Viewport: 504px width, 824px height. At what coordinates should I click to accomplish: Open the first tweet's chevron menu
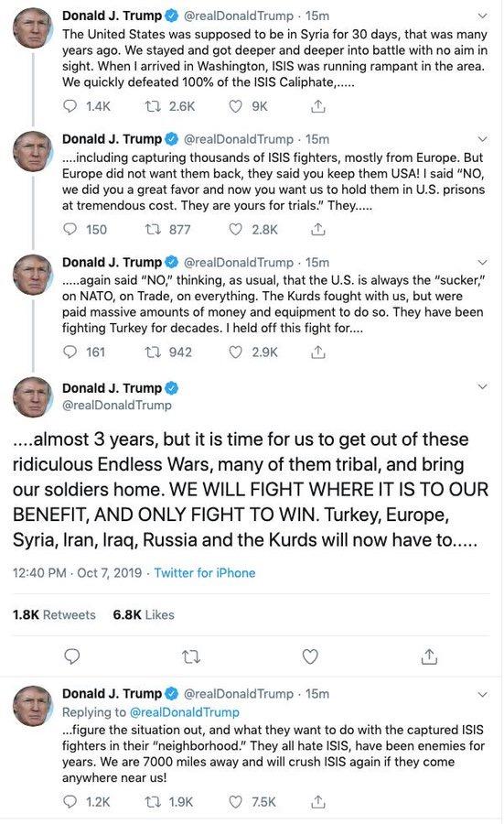482,16
